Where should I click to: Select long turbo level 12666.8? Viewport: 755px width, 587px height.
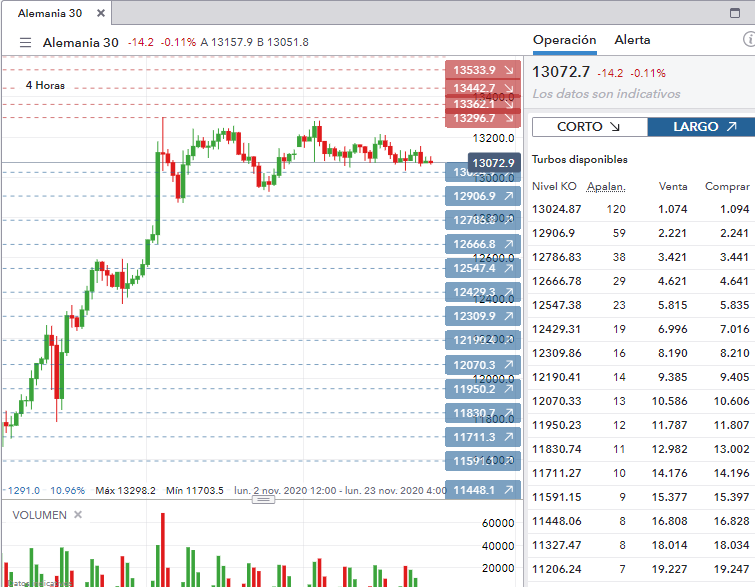[x=483, y=244]
